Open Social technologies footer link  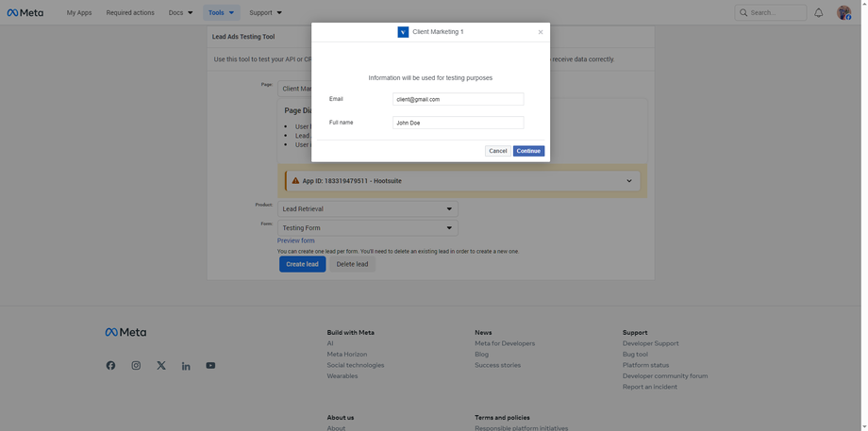356,365
